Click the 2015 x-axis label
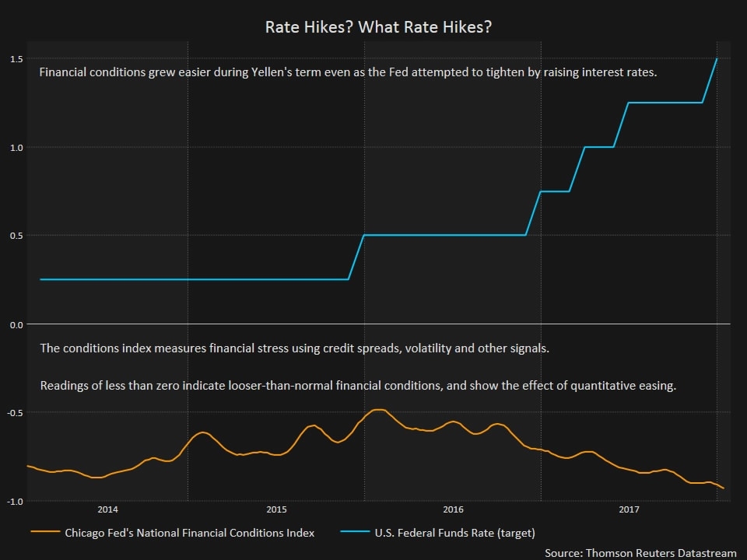Viewport: 747px width, 560px height. [276, 509]
